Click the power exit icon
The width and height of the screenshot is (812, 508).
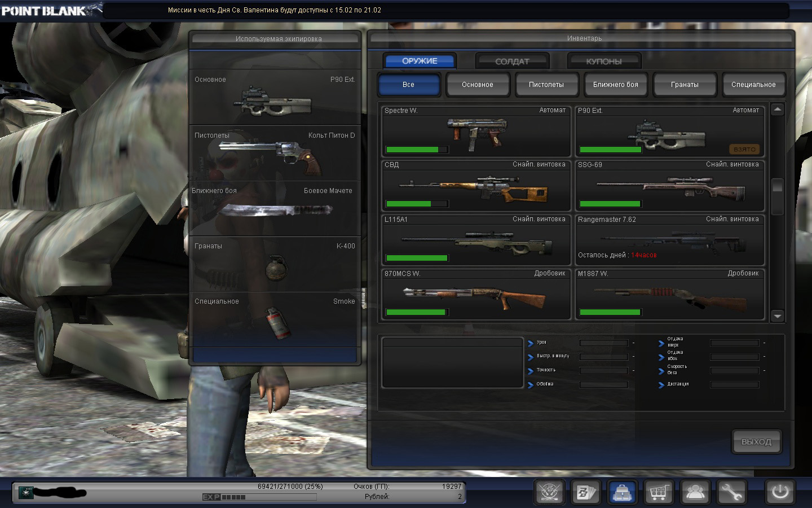[x=780, y=492]
